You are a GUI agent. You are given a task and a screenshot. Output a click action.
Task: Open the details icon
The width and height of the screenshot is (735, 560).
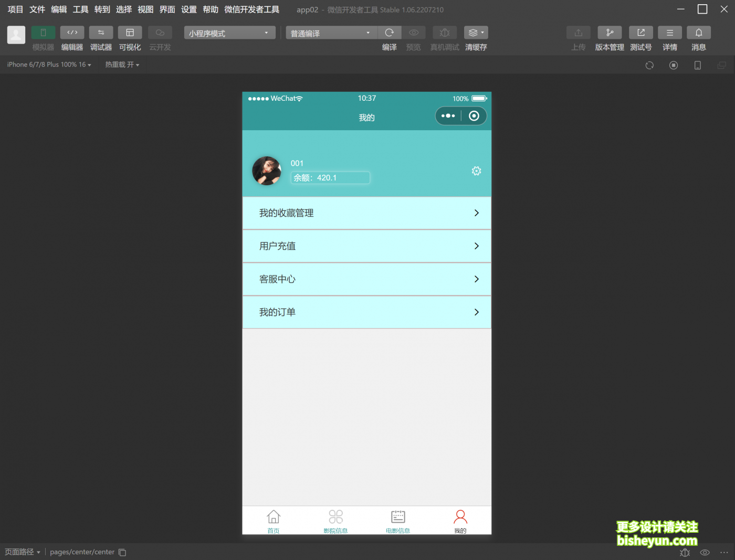(670, 33)
